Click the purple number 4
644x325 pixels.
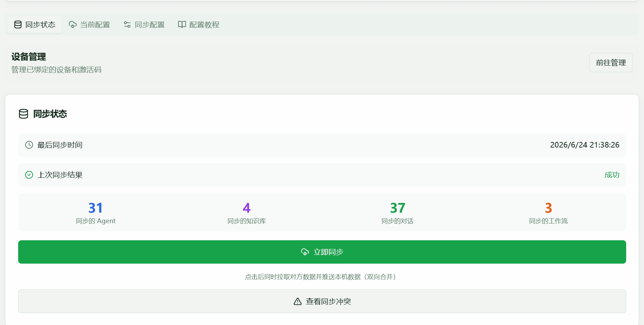[247, 208]
